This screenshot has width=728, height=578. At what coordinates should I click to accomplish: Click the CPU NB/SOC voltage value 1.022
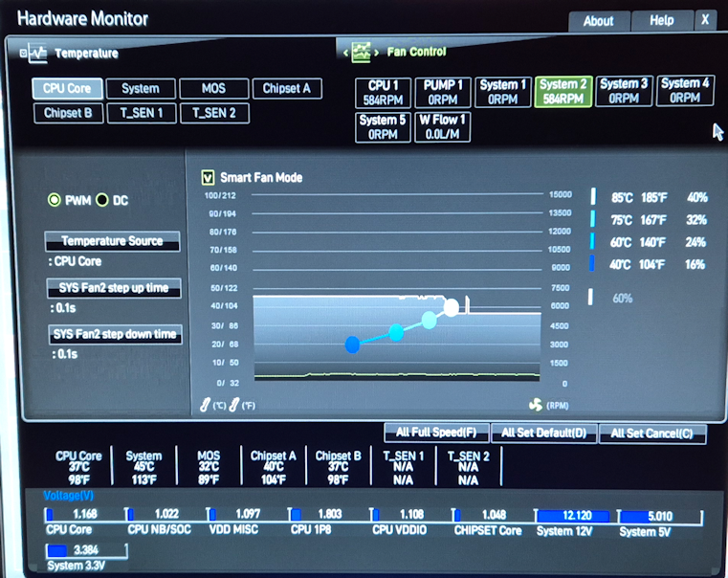pyautogui.click(x=166, y=514)
